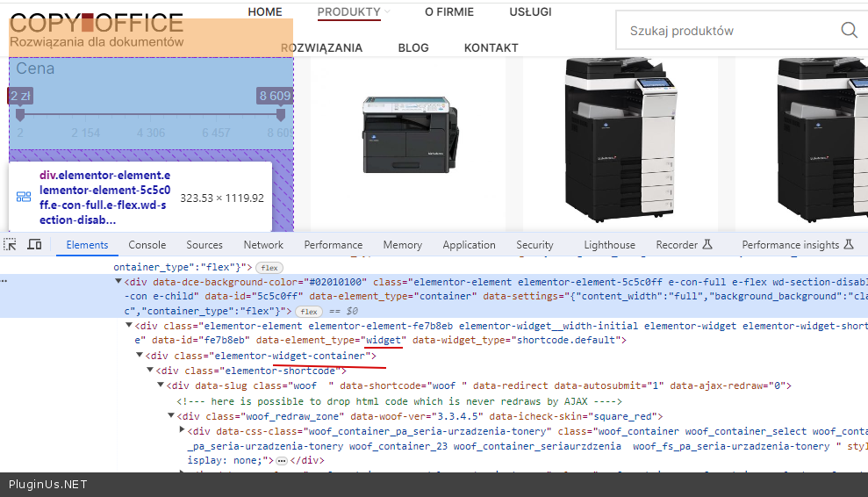The width and height of the screenshot is (868, 497).
Task: Go to the BLOG page link
Action: pos(413,47)
